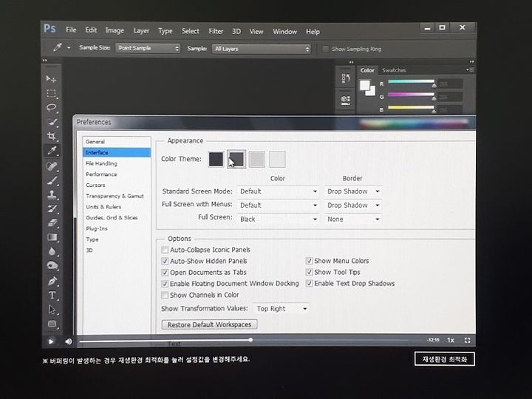532x399 pixels.
Task: Click the 재생환경 최적화 button
Action: [x=445, y=359]
